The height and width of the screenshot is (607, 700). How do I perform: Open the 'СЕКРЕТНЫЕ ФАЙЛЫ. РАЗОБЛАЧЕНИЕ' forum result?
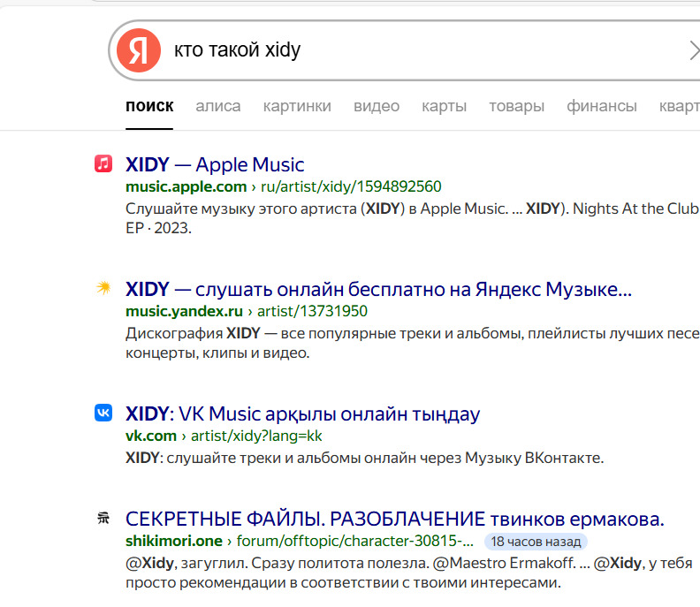coord(394,519)
